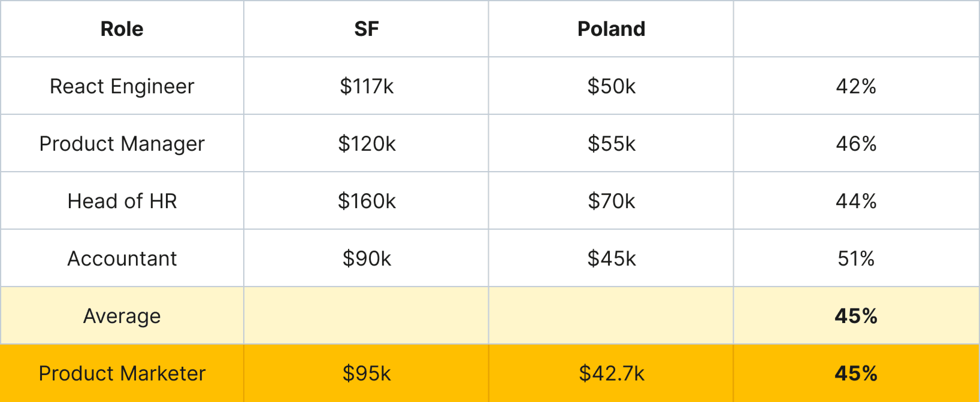Click the 51% percentage cell

click(856, 258)
